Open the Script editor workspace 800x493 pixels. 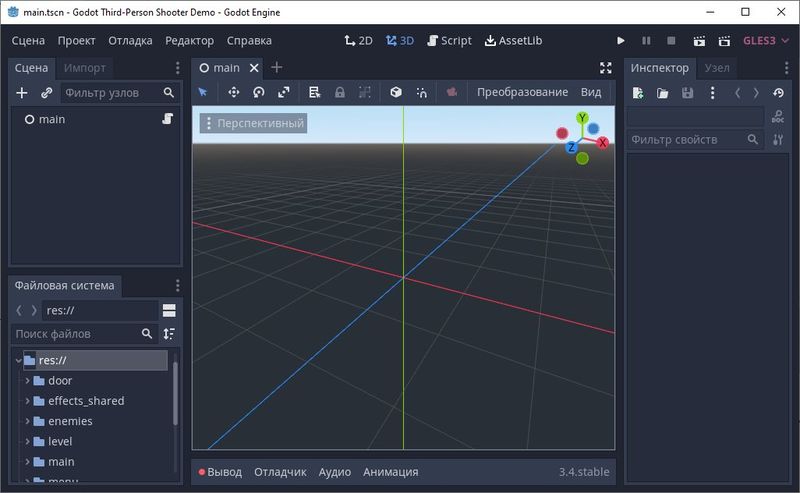tap(449, 40)
